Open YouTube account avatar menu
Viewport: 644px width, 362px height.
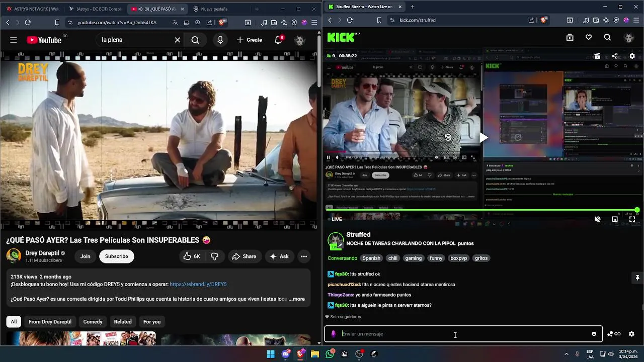coord(300,40)
